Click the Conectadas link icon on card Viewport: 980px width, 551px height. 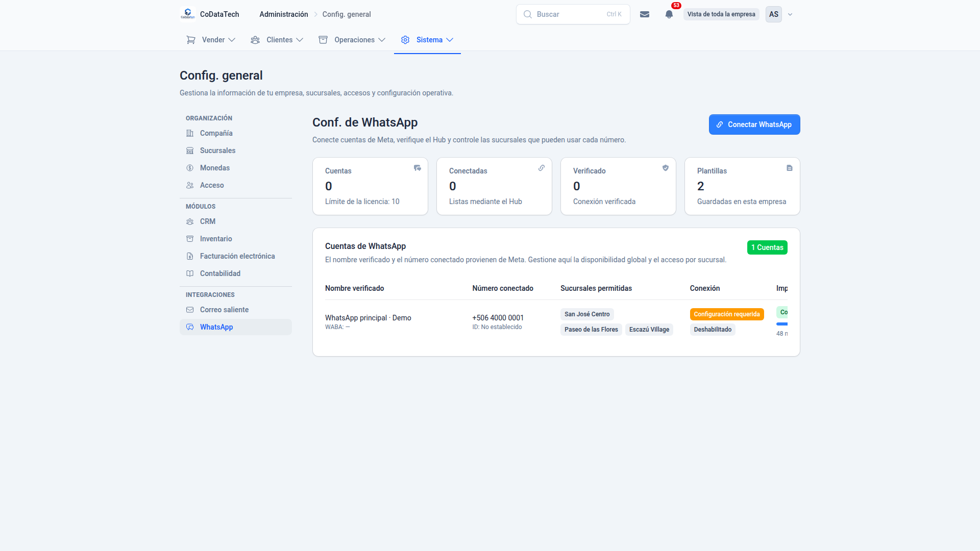pos(542,168)
